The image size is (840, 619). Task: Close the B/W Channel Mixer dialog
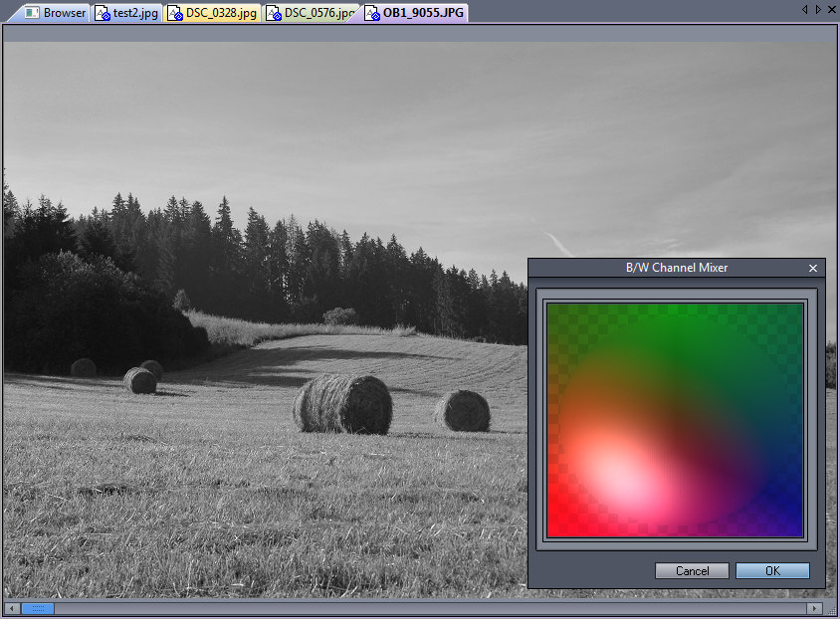813,269
